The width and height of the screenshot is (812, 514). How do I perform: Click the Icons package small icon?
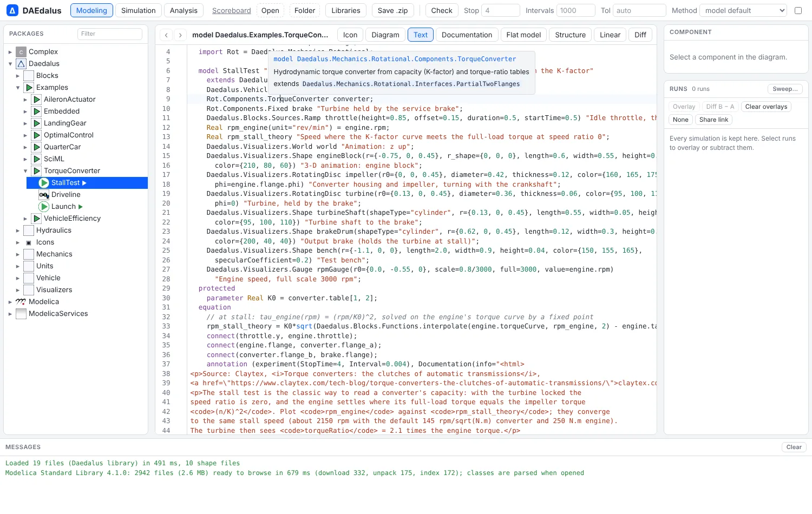pyautogui.click(x=29, y=242)
